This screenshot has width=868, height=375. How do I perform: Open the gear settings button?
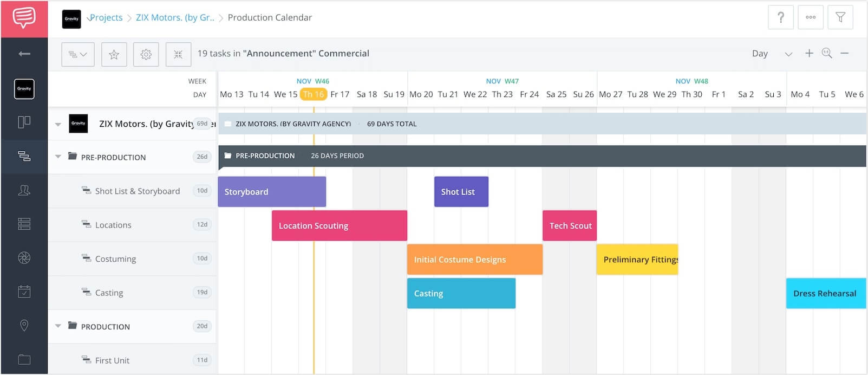point(146,54)
